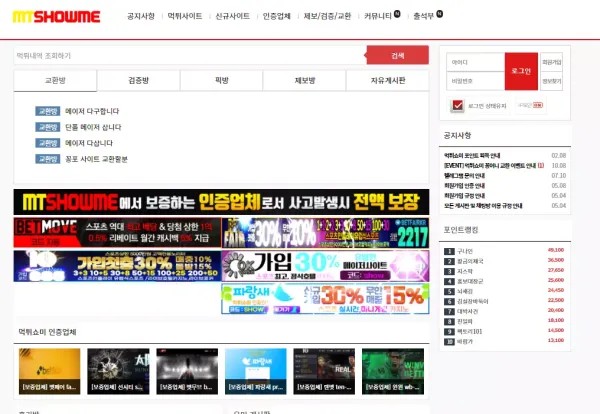The image size is (600, 414).
Task: Click rank badge 2 next to 황금의제국
Action: pos(449,261)
